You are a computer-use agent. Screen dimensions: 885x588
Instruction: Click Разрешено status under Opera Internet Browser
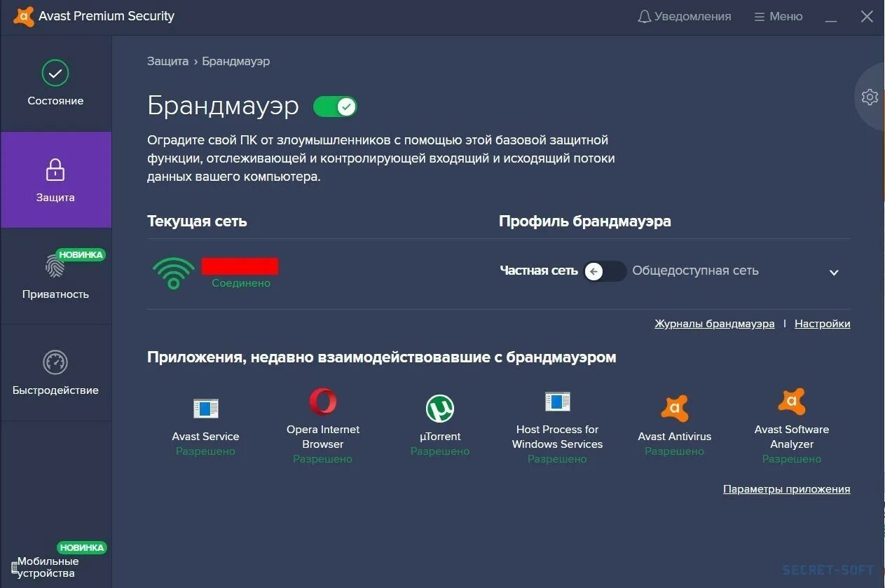[x=323, y=459]
